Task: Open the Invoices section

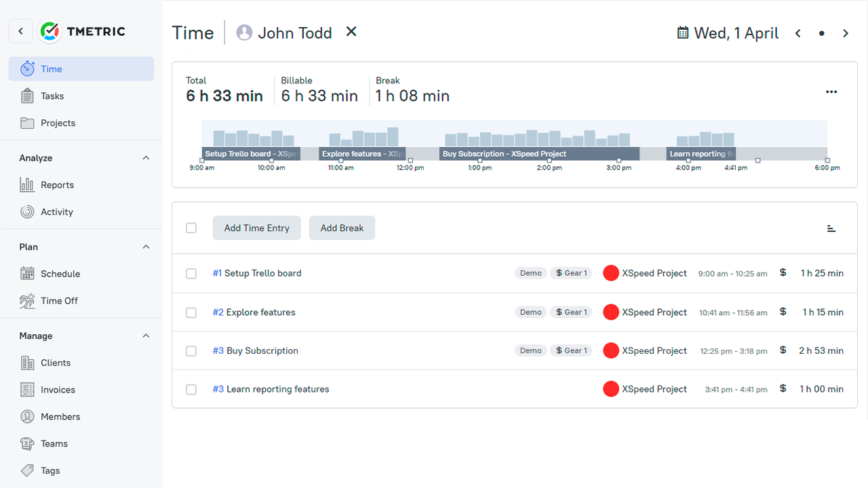Action: click(57, 390)
